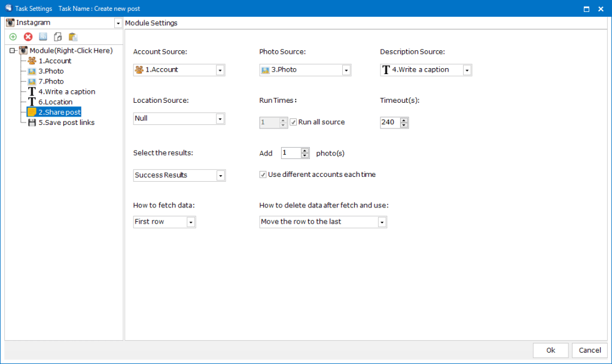Click the paste clipboard toolbar icon

73,37
